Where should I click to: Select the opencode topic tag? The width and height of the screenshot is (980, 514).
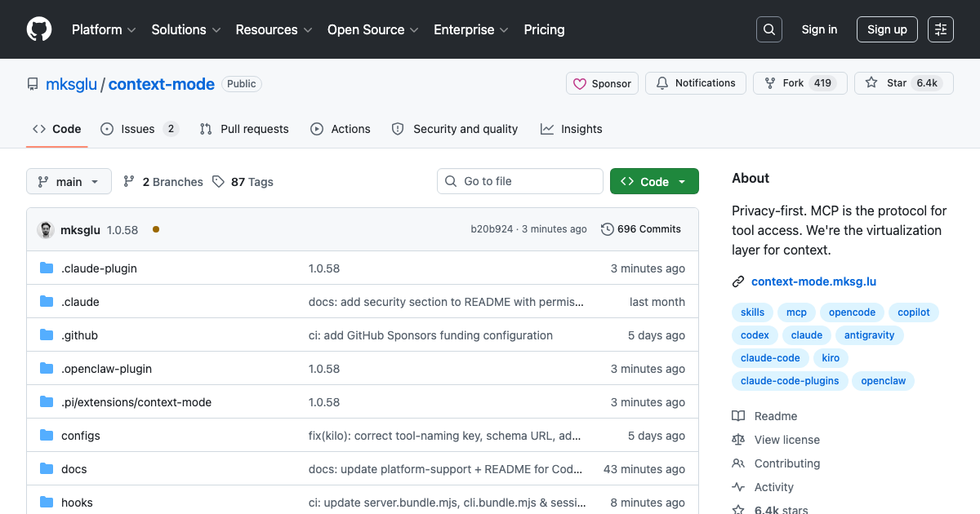pos(852,312)
